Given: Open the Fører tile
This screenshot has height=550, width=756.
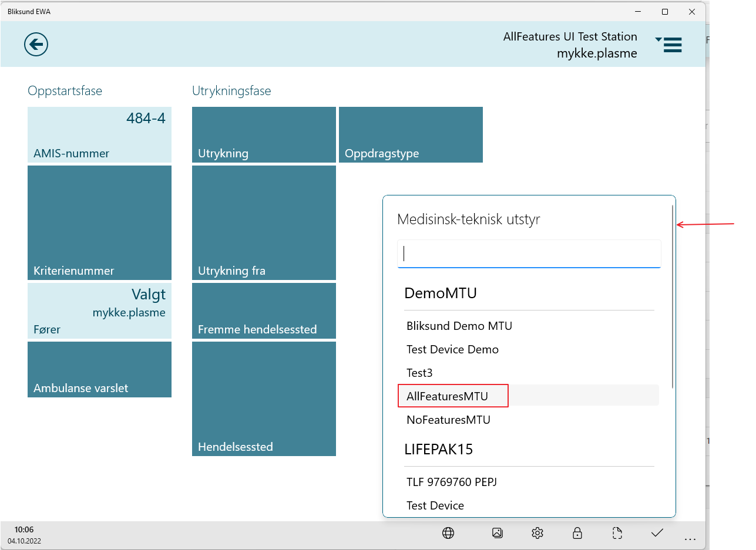Looking at the screenshot, I should [99, 311].
